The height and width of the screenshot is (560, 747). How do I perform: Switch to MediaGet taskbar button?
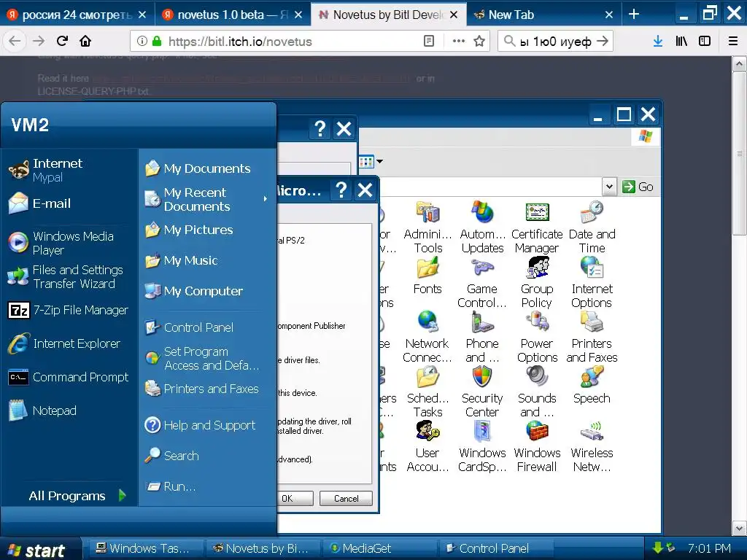click(381, 548)
